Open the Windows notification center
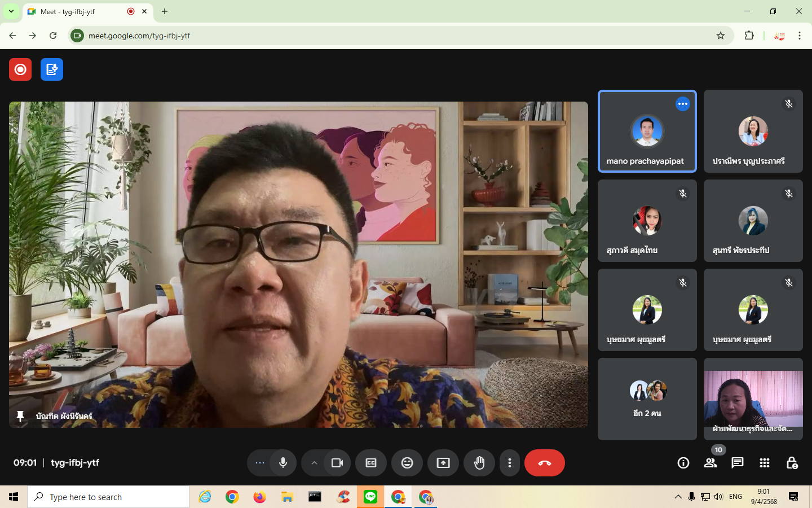This screenshot has width=812, height=508. 793,497
